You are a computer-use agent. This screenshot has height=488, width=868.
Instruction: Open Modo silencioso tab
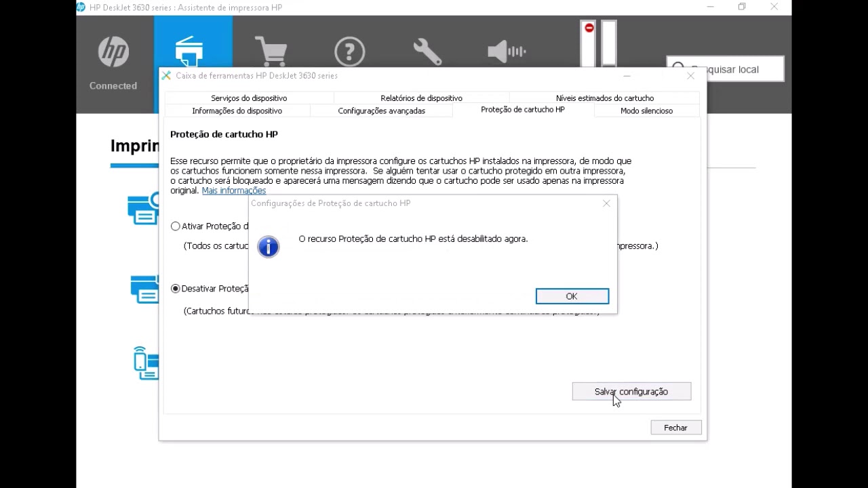647,111
